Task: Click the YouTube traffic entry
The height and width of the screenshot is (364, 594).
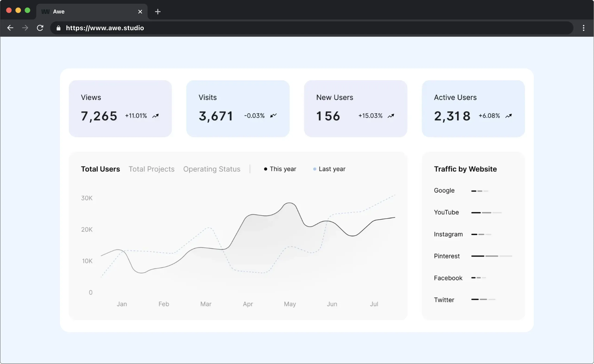Action: 446,212
